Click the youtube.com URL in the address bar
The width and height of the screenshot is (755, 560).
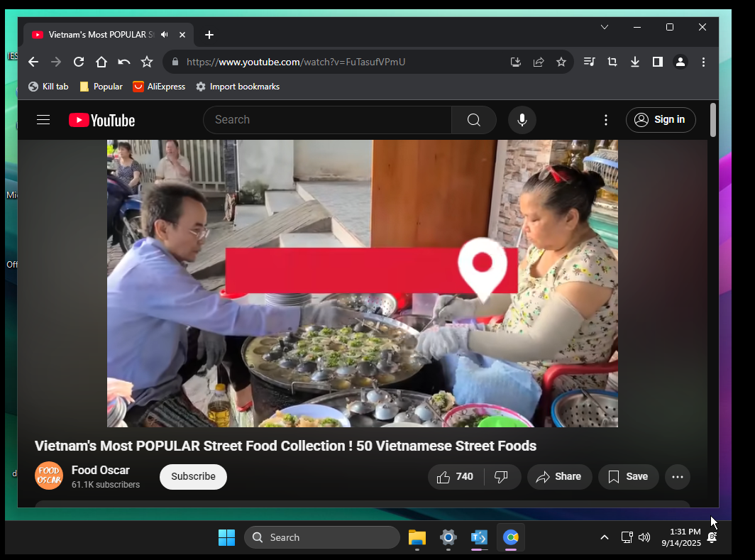click(296, 62)
